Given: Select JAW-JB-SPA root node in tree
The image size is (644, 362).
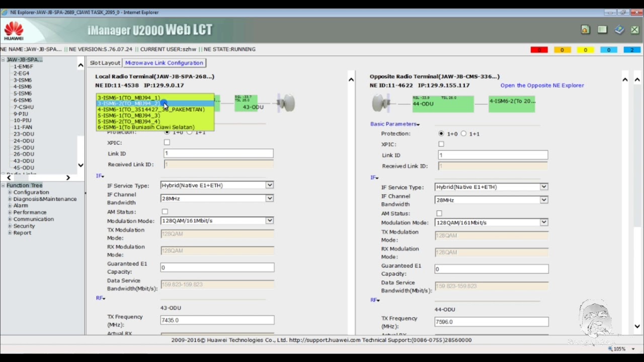Looking at the screenshot, I should tap(24, 59).
